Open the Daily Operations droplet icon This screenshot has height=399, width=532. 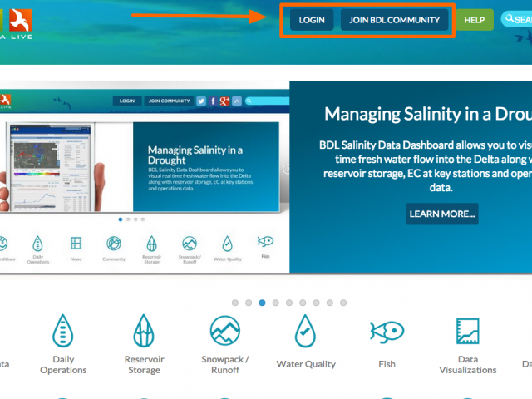[x=63, y=331]
